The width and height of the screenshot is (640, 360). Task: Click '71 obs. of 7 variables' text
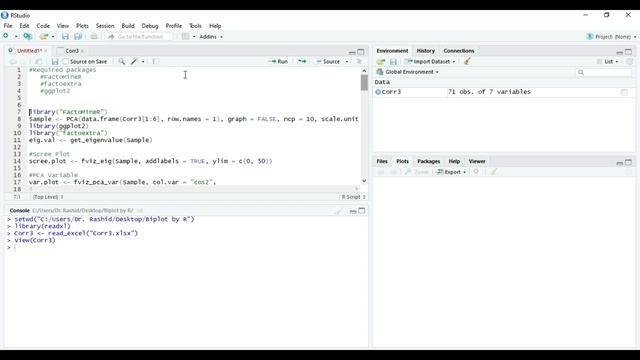tap(489, 92)
